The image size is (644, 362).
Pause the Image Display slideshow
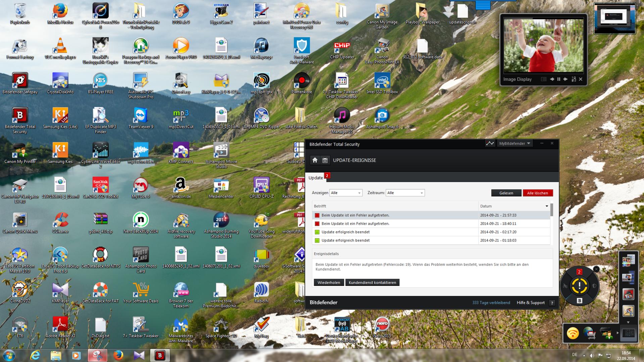559,80
